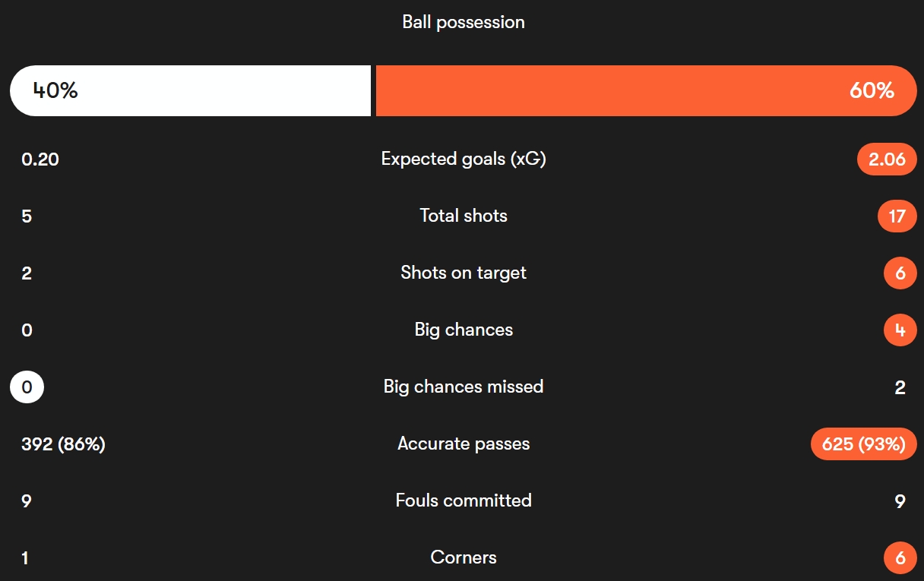Click the Expected goals (xG) label
The height and width of the screenshot is (581, 924).
(464, 159)
